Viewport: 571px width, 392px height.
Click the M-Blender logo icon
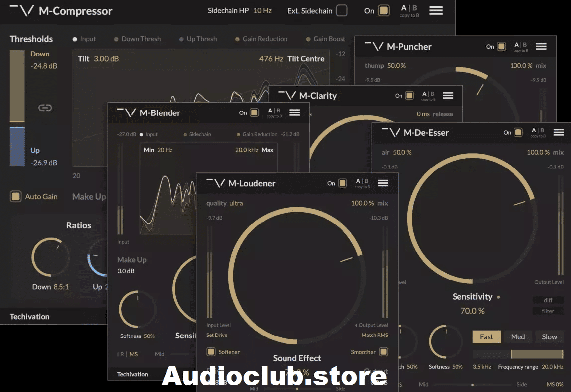pos(127,112)
